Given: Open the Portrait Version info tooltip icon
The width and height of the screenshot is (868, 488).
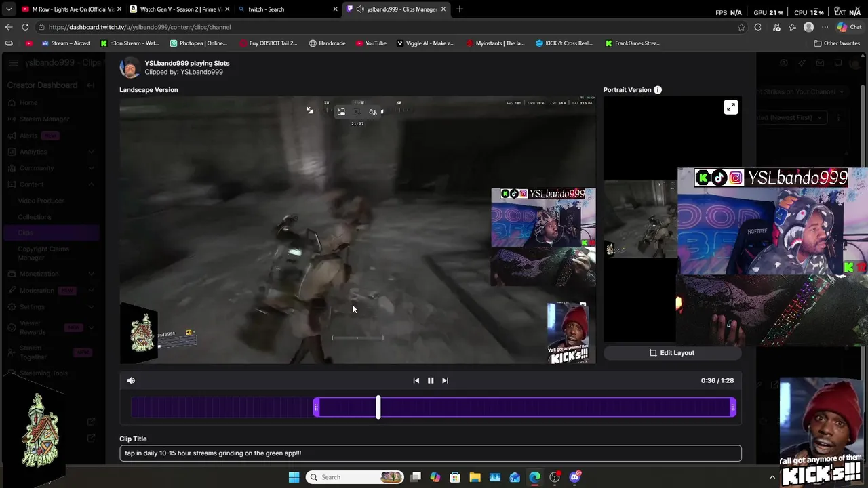Looking at the screenshot, I should coord(657,89).
